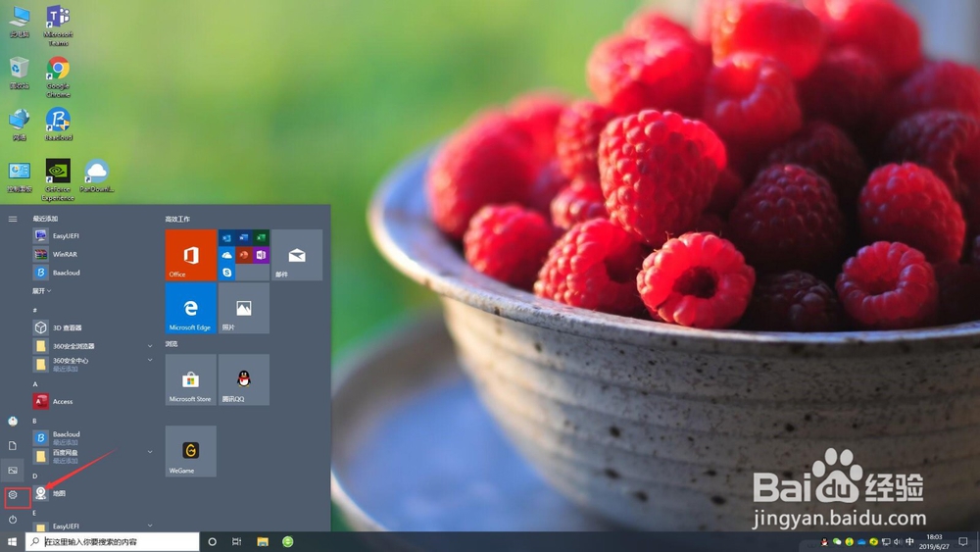The width and height of the screenshot is (980, 552).
Task: Click the Windows Start button on taskbar
Action: pos(12,541)
